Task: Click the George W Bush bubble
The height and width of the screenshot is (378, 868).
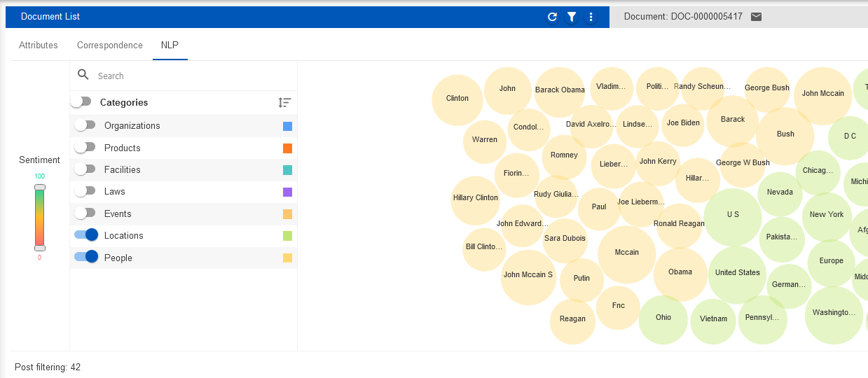Action: (743, 164)
